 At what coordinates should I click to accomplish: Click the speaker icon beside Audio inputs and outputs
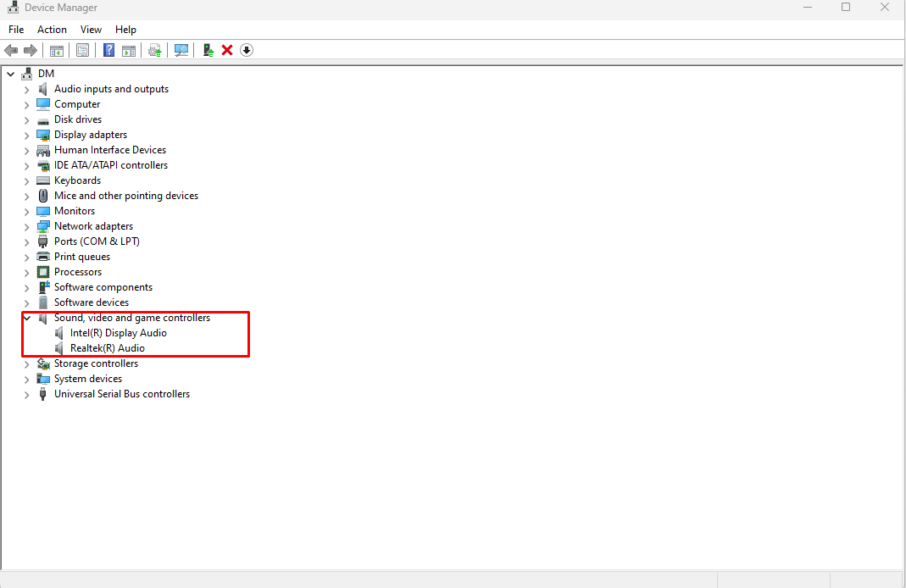coord(42,89)
